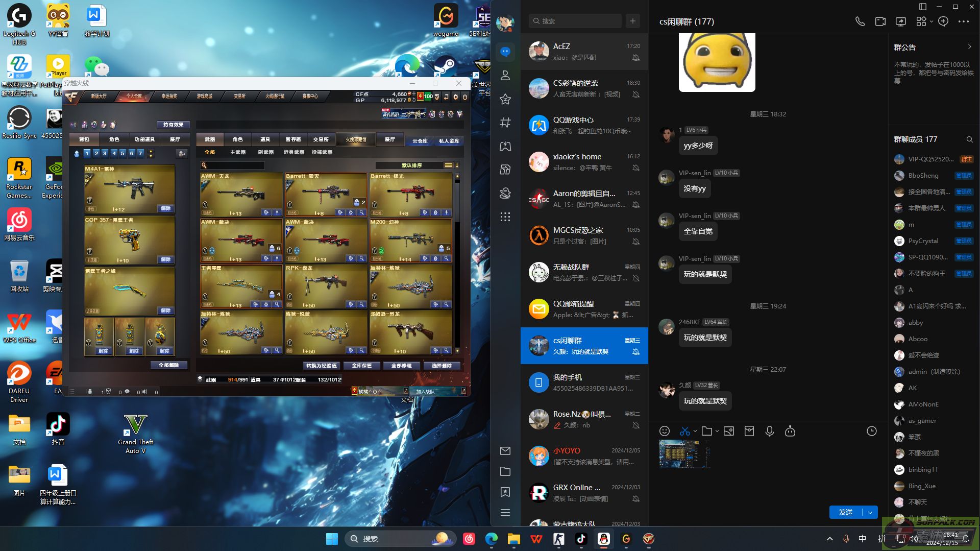The height and width of the screenshot is (551, 980).
Task: Switch to the 游戏商城 tab
Action: 204,96
